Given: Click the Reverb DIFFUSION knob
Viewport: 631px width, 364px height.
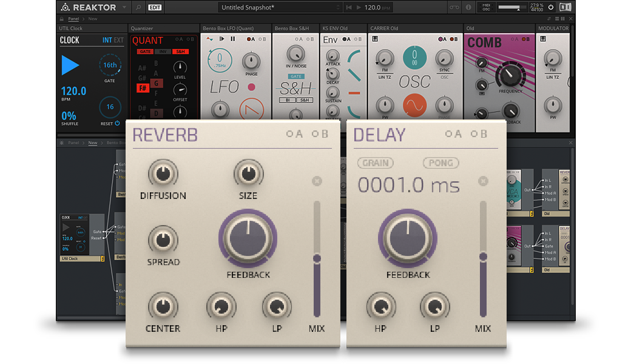Looking at the screenshot, I should point(163,174).
